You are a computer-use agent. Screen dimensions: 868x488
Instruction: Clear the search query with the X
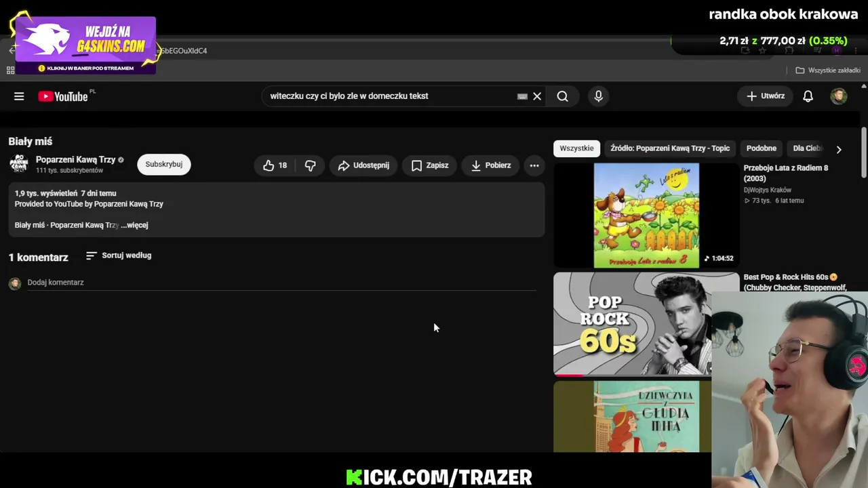[x=537, y=96]
